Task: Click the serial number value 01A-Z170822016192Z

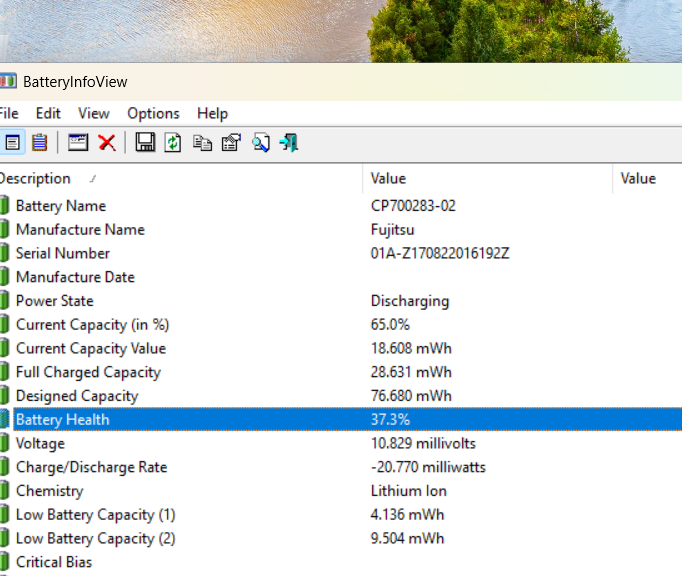Action: click(x=440, y=253)
